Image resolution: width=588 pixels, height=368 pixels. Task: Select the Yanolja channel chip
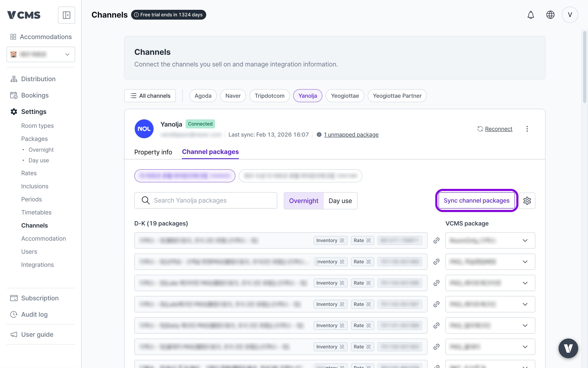308,96
